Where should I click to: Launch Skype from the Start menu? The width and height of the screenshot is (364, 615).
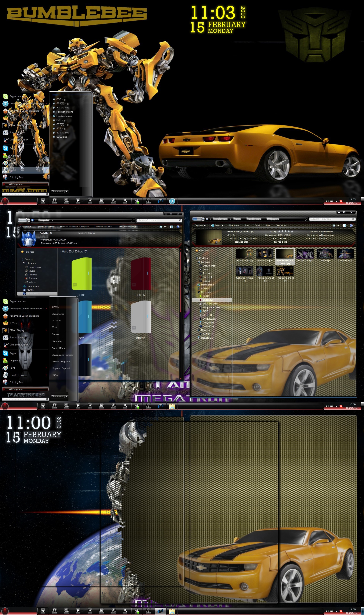coord(12,353)
